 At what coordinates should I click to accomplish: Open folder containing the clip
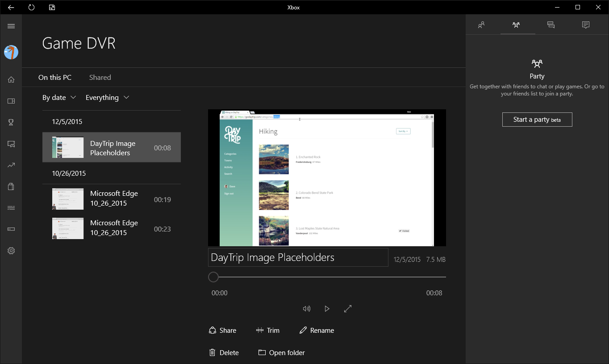click(x=281, y=353)
